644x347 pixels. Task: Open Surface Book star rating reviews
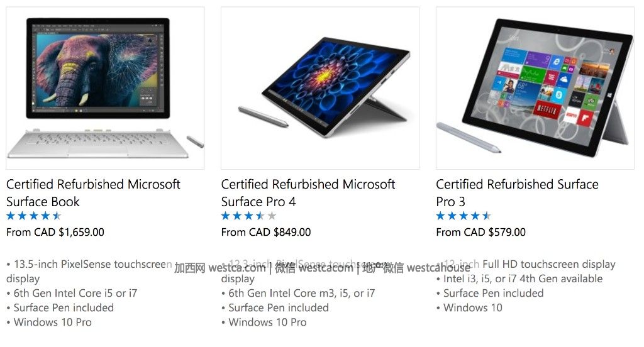[x=34, y=216]
